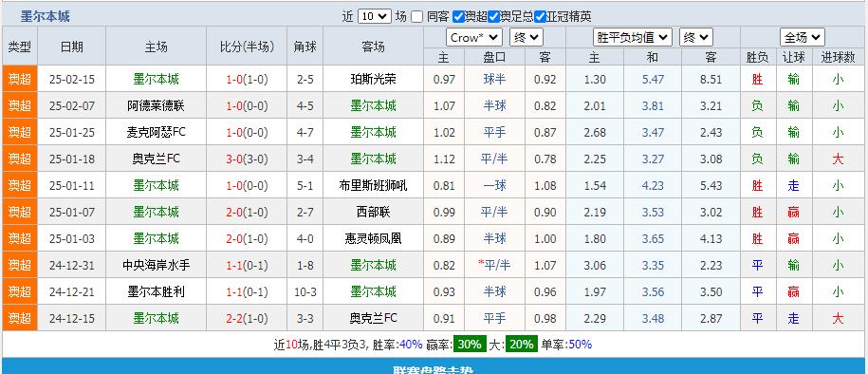Click the date 24-12-21

72,292
